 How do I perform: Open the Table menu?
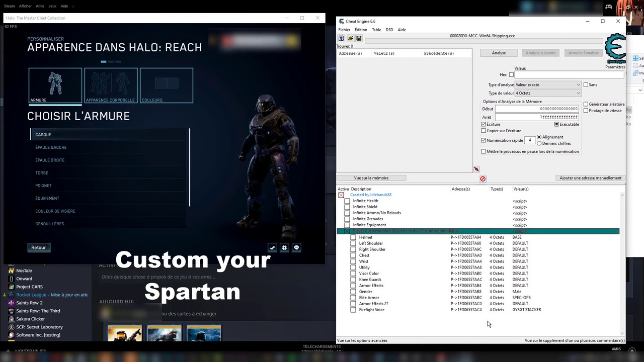click(376, 30)
